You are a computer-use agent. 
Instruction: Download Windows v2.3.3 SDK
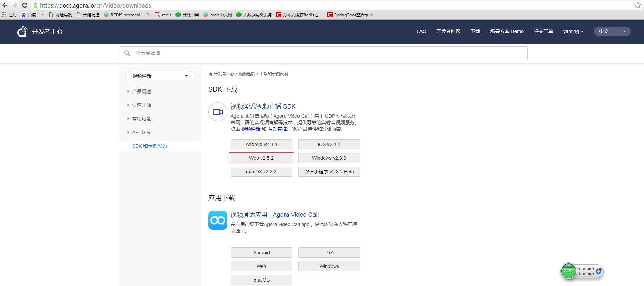coord(329,158)
